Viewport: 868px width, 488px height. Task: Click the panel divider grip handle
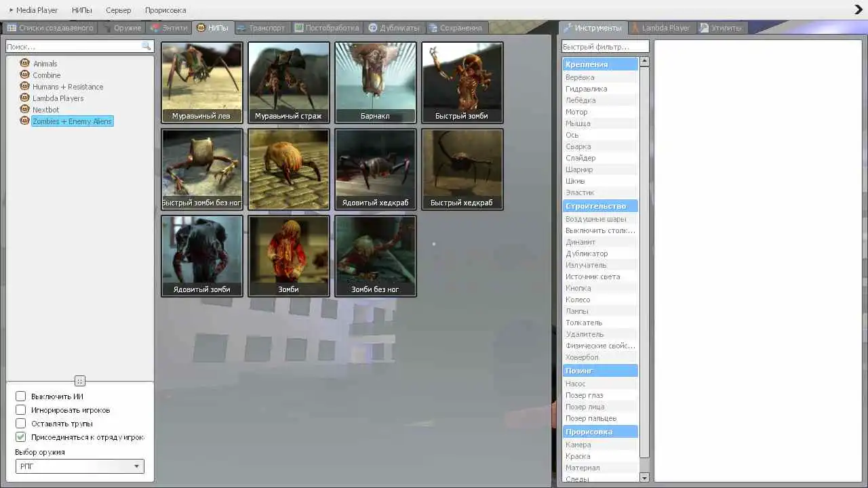(80, 381)
